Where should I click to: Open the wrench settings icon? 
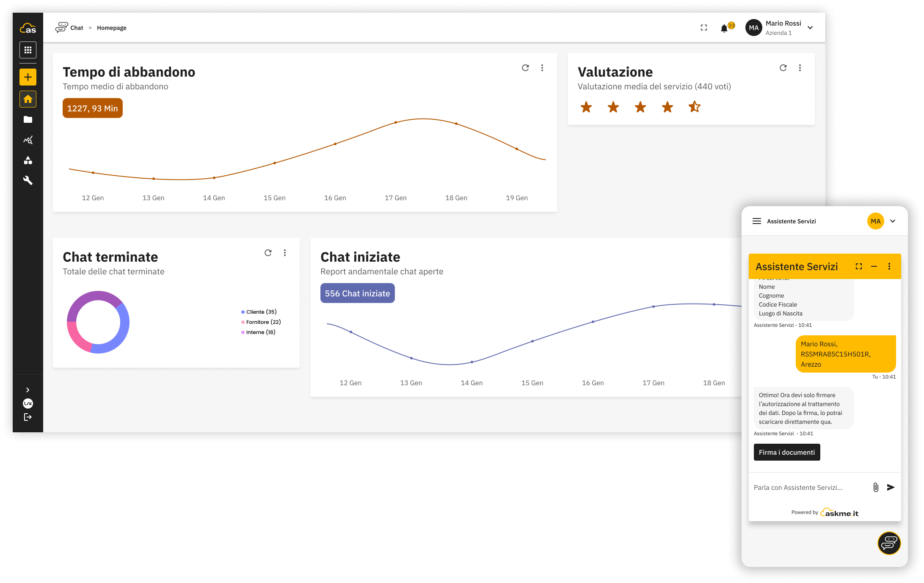coord(28,181)
